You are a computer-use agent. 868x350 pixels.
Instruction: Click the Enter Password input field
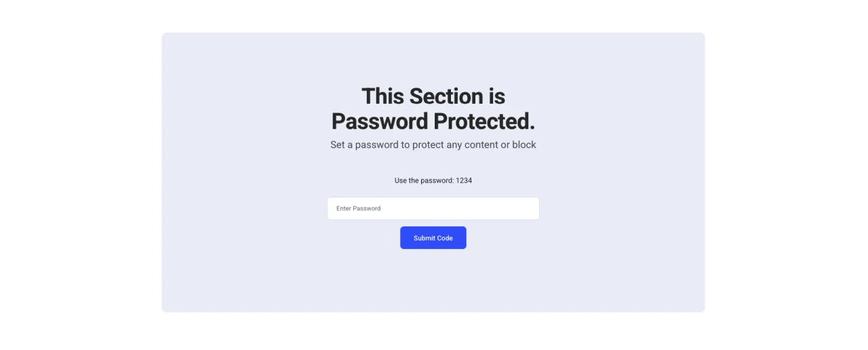pos(433,208)
